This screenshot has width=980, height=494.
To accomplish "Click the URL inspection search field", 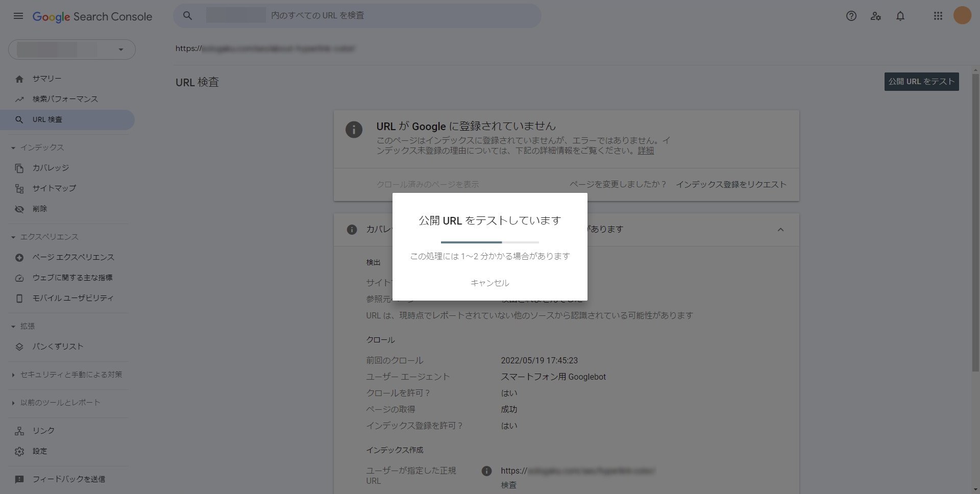I will pyautogui.click(x=398, y=16).
